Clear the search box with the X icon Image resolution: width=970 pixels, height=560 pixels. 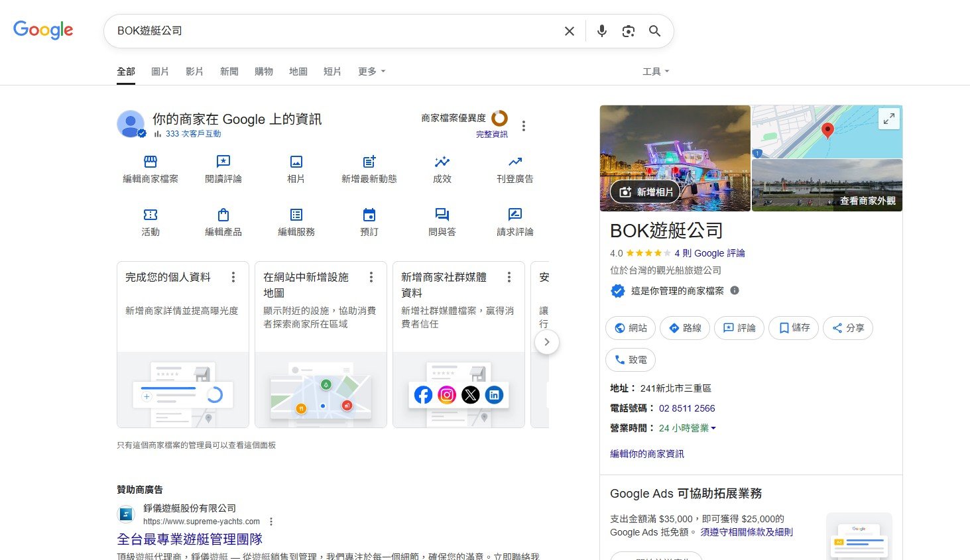569,31
